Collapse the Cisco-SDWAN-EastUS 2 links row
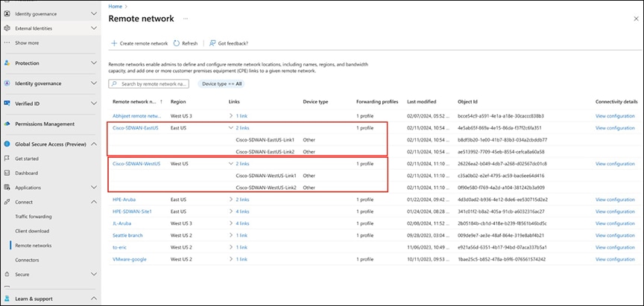This screenshot has height=306, width=644. [x=231, y=128]
